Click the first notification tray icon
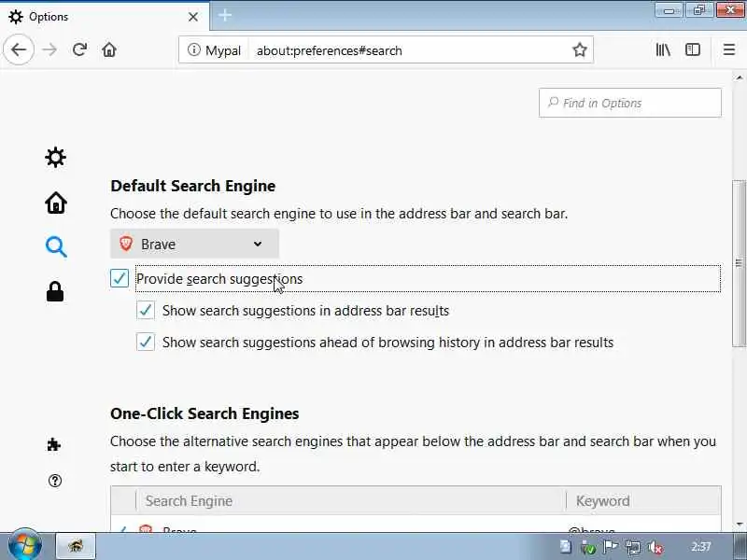747x560 pixels. coord(565,547)
